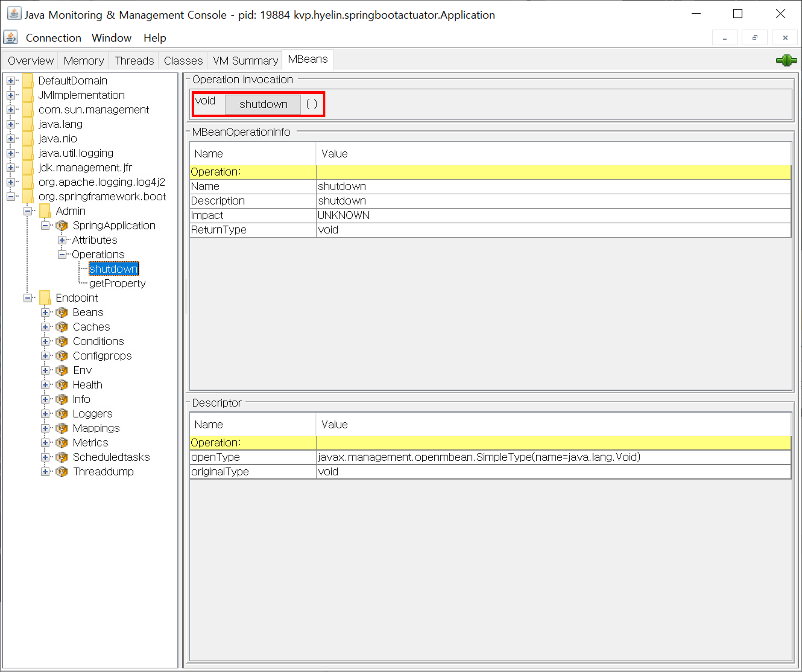Click the Metrics MBean icon

pos(62,442)
